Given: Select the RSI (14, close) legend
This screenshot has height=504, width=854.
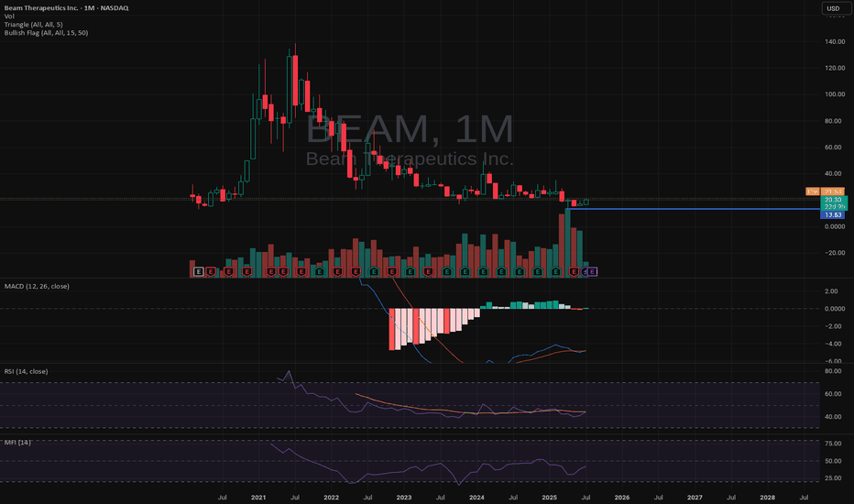Looking at the screenshot, I should point(26,371).
